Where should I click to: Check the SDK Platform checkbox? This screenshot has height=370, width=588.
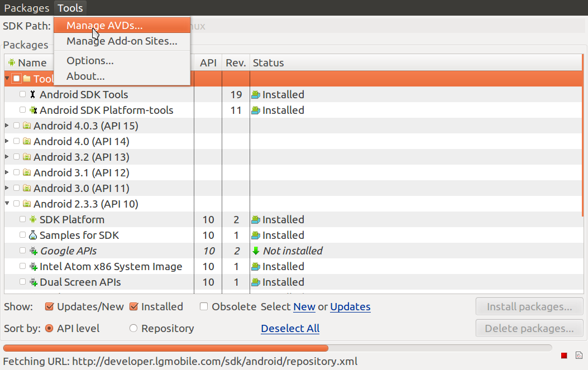click(22, 219)
